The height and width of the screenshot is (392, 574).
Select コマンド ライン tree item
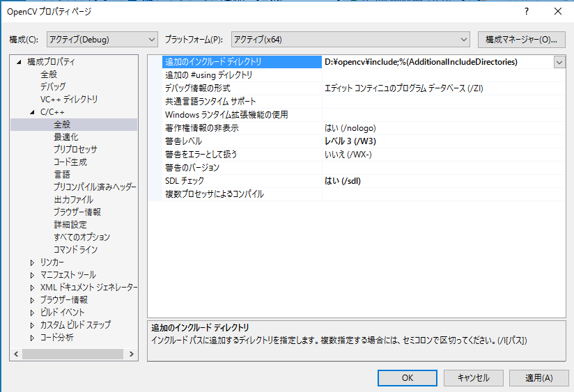point(75,250)
